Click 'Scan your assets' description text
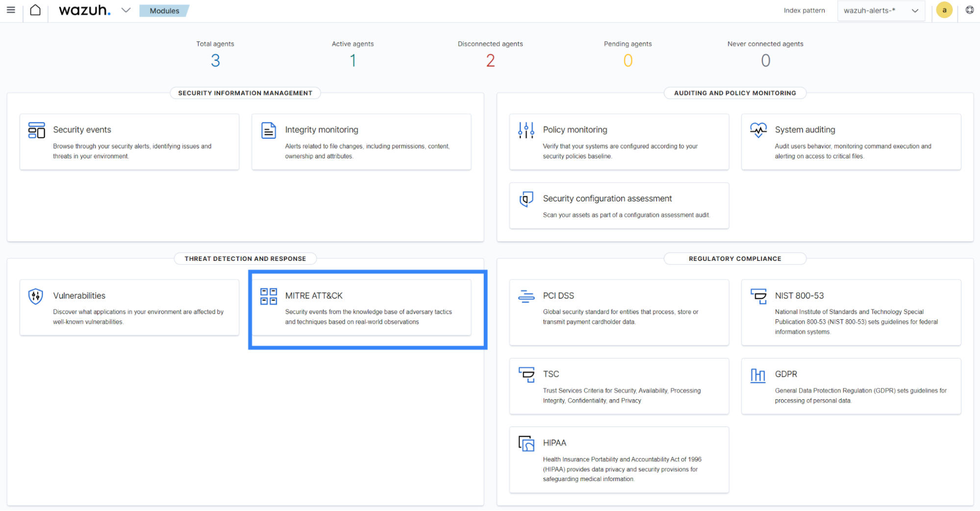Screen dimensions: 980x511 (x=626, y=215)
